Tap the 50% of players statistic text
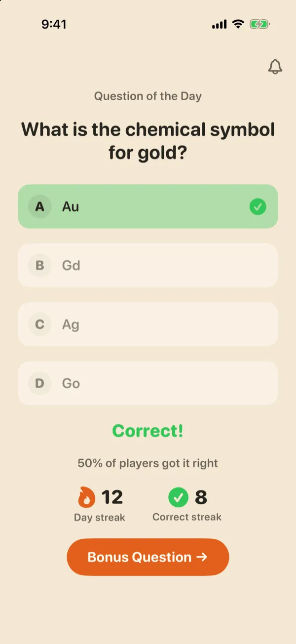Viewport: 296px width, 644px height. (148, 463)
